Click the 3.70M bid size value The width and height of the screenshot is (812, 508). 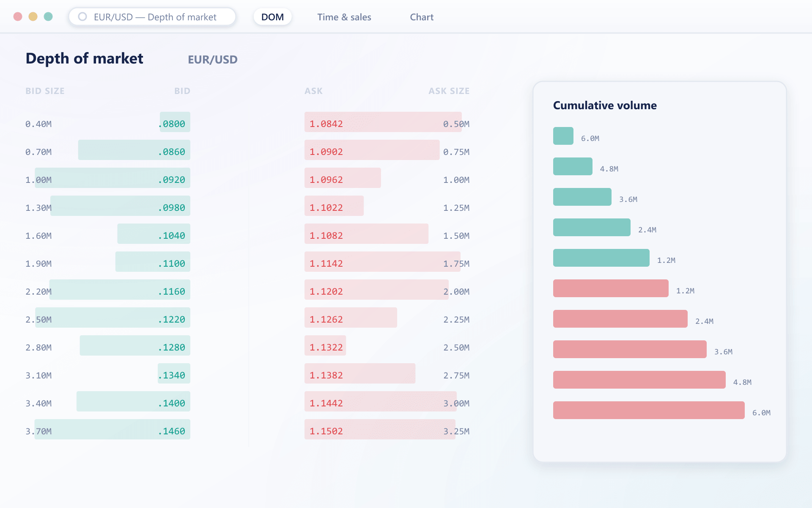click(38, 431)
